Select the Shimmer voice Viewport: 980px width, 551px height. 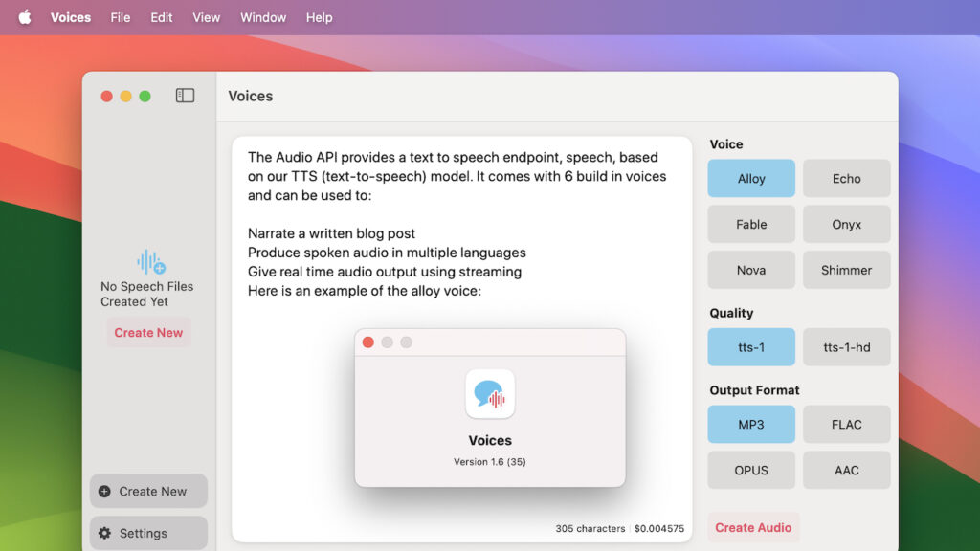click(846, 270)
